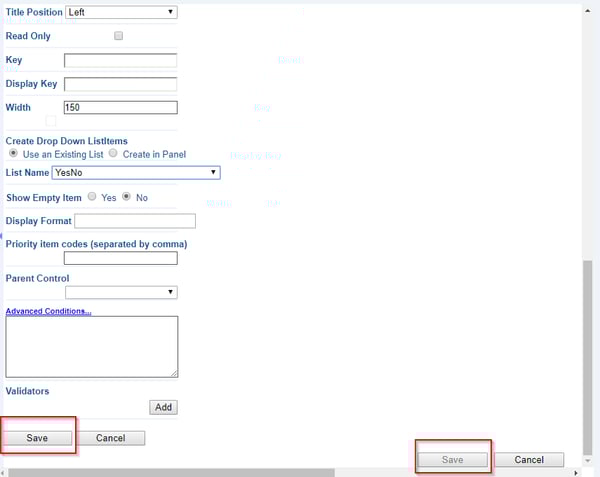Open the Title Position dropdown
600x477 pixels.
[120, 12]
